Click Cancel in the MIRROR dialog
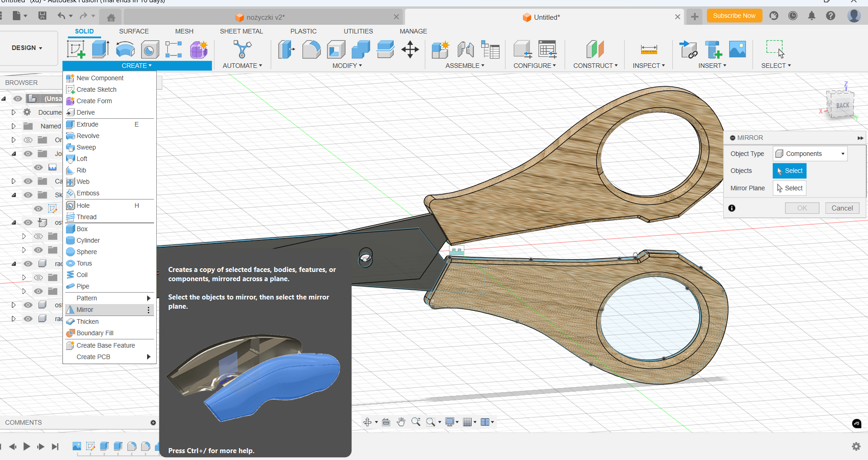The width and height of the screenshot is (868, 460). click(x=842, y=208)
